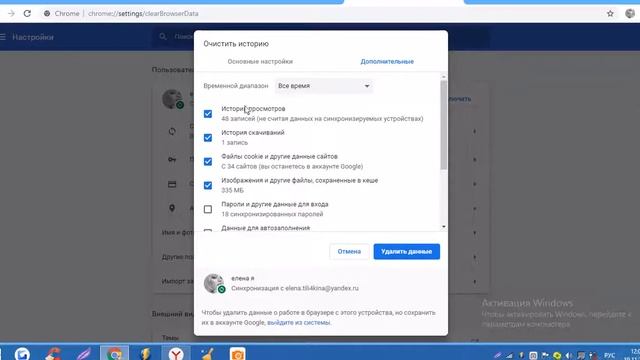The width and height of the screenshot is (640, 360).
Task: Click the scroll down arrow in dialog list
Action: tap(444, 227)
